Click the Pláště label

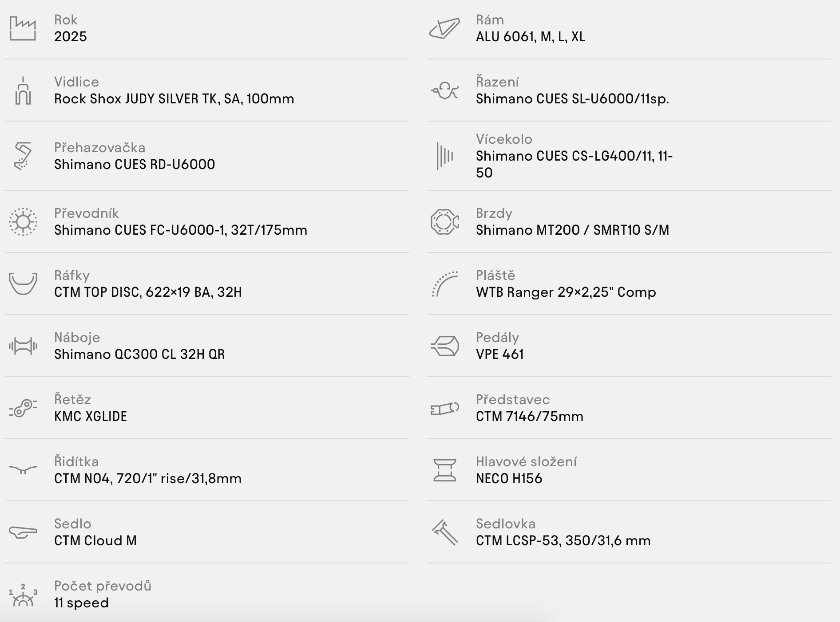pos(495,275)
